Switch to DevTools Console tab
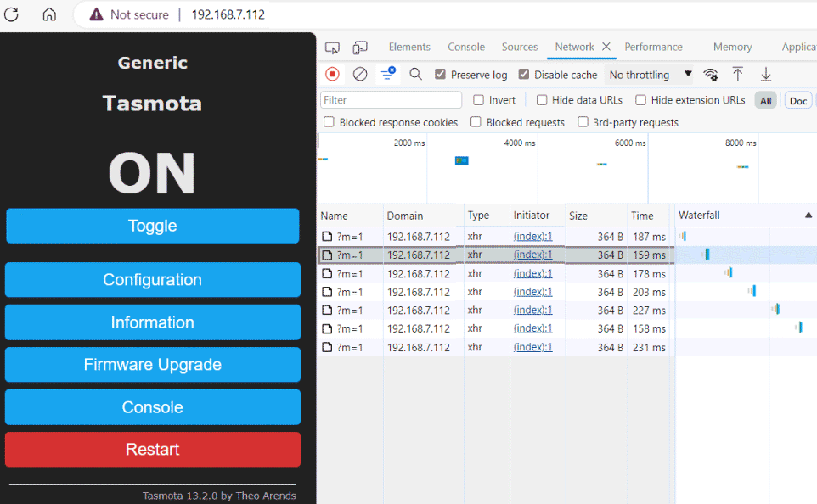Screen dimensions: 817x504 point(466,47)
